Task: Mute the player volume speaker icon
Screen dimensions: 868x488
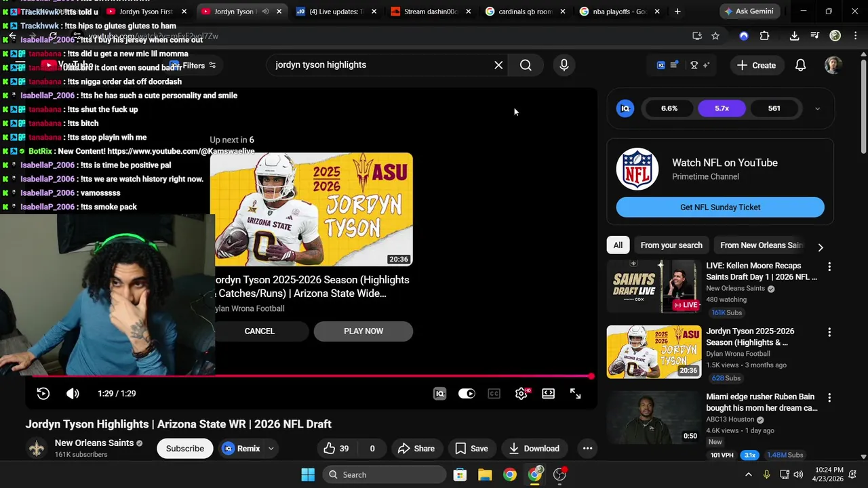Action: [x=73, y=394]
